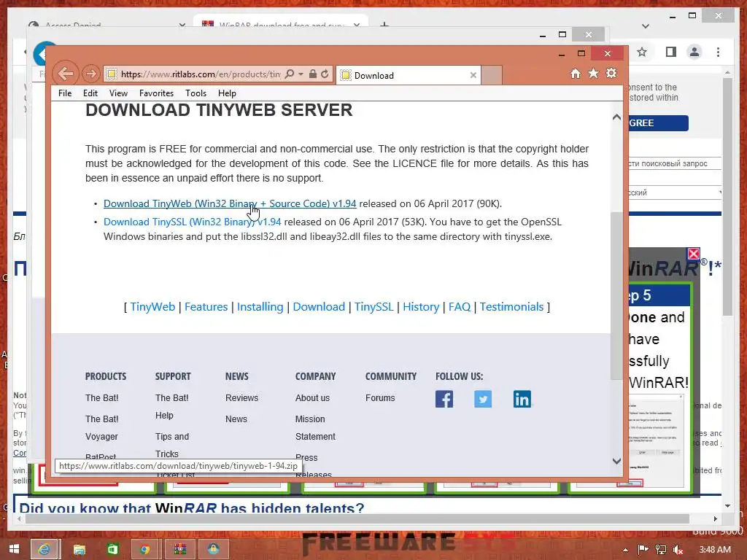The image size is (747, 560).
Task: Open the History navigation link
Action: pos(421,307)
